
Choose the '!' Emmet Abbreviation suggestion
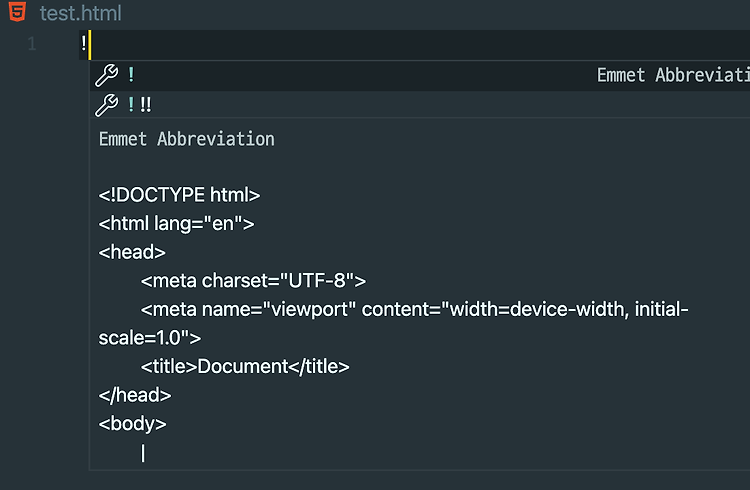click(420, 76)
